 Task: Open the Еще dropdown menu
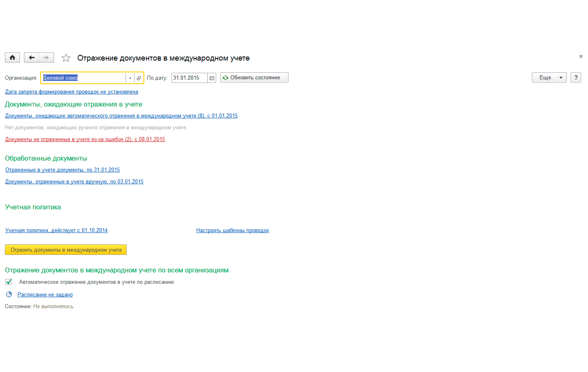pos(549,78)
